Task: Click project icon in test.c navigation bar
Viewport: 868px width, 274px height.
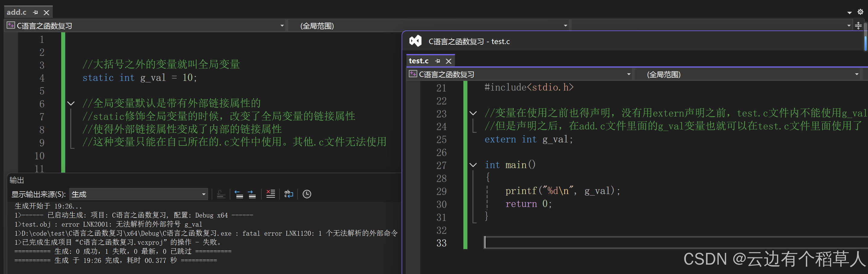Action: [x=413, y=74]
